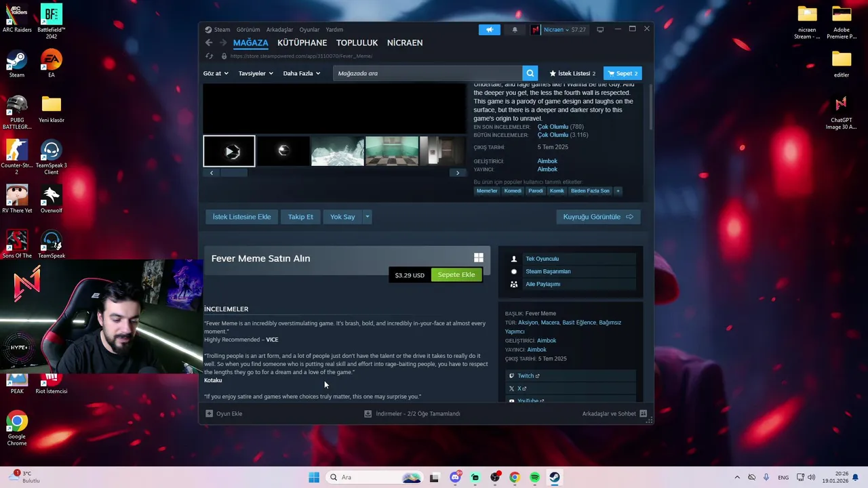The image size is (868, 488).
Task: Open the Oyunlar menu
Action: pos(309,30)
